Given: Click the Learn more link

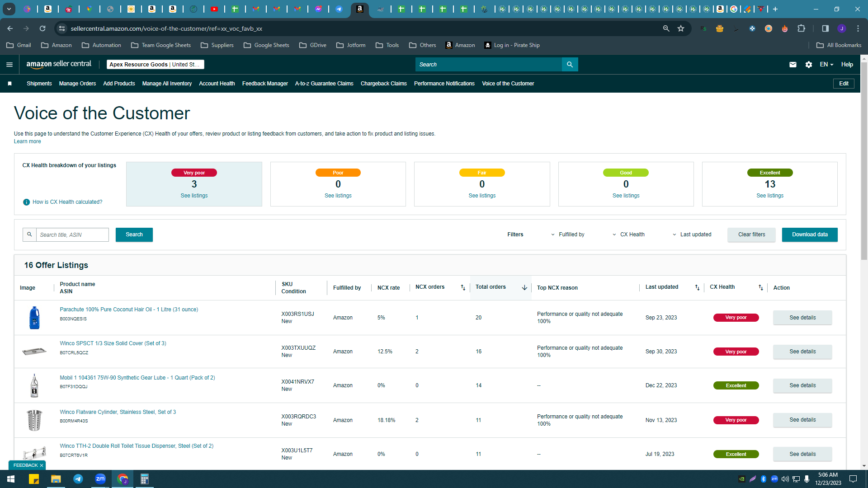Looking at the screenshot, I should point(27,141).
